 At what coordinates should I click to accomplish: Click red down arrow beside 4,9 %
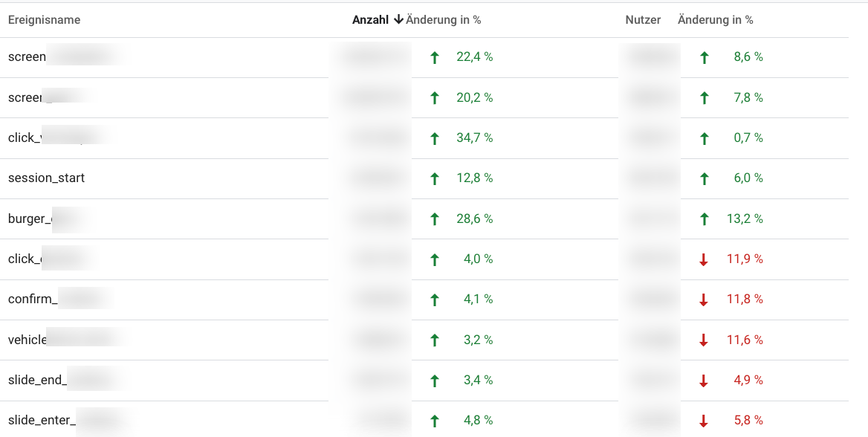704,381
